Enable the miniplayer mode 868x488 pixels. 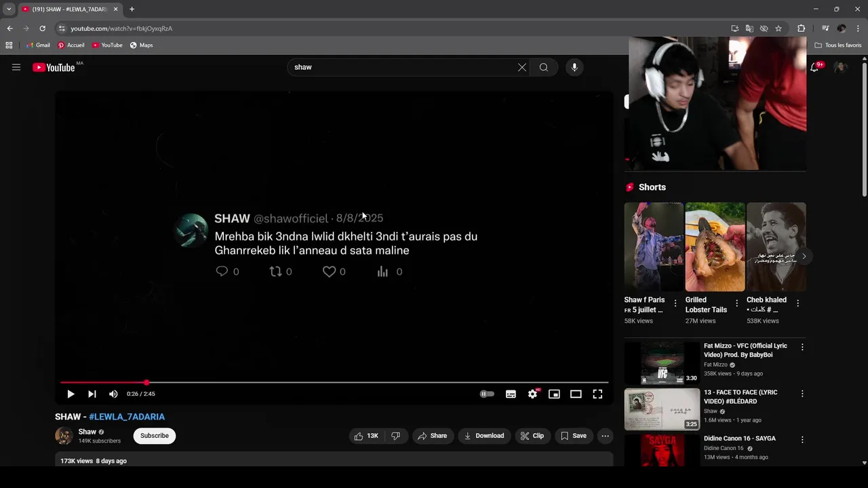554,394
